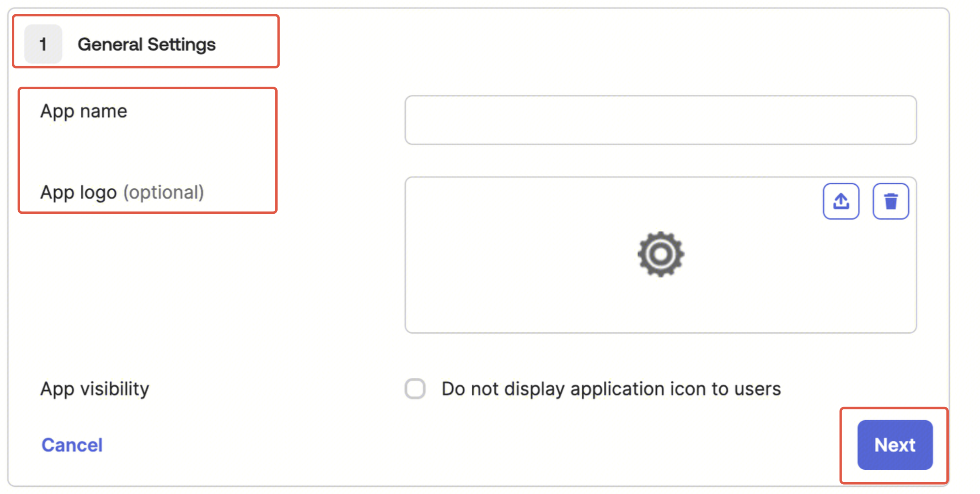980x494 pixels.
Task: Click the word 'Settings' in the heading
Action: click(x=181, y=44)
